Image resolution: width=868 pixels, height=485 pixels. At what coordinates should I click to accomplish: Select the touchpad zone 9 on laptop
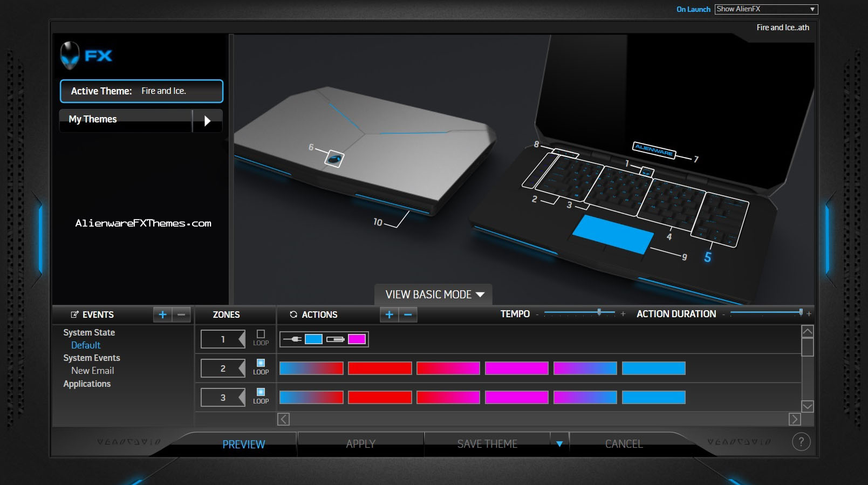point(613,234)
